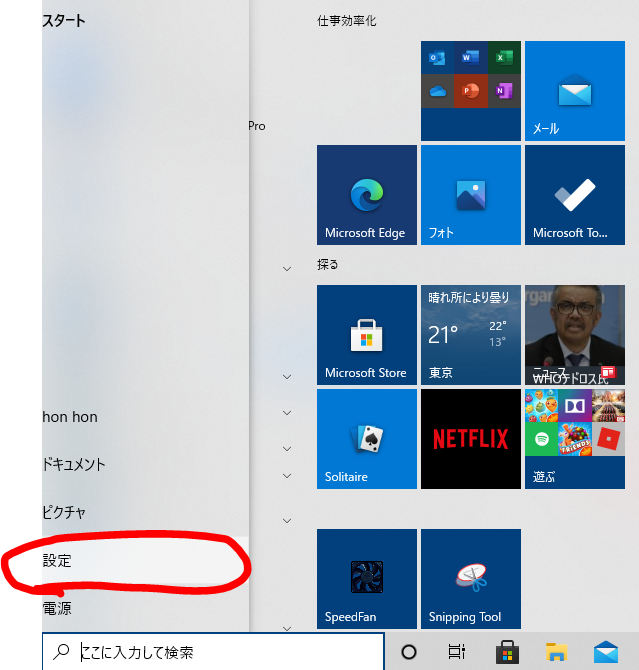639x670 pixels.
Task: Open Microsoft Store from the taskbar
Action: tap(507, 652)
